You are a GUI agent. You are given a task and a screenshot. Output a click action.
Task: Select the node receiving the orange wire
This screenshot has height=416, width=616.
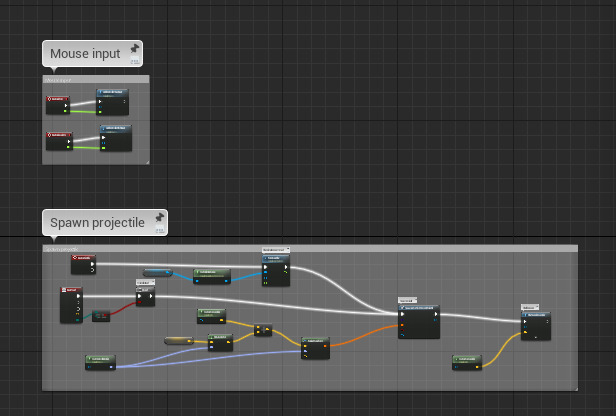(418, 322)
